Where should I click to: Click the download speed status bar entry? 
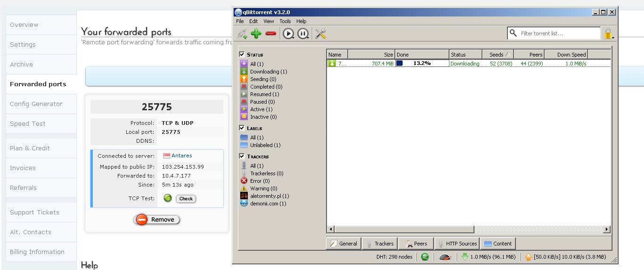pyautogui.click(x=488, y=257)
